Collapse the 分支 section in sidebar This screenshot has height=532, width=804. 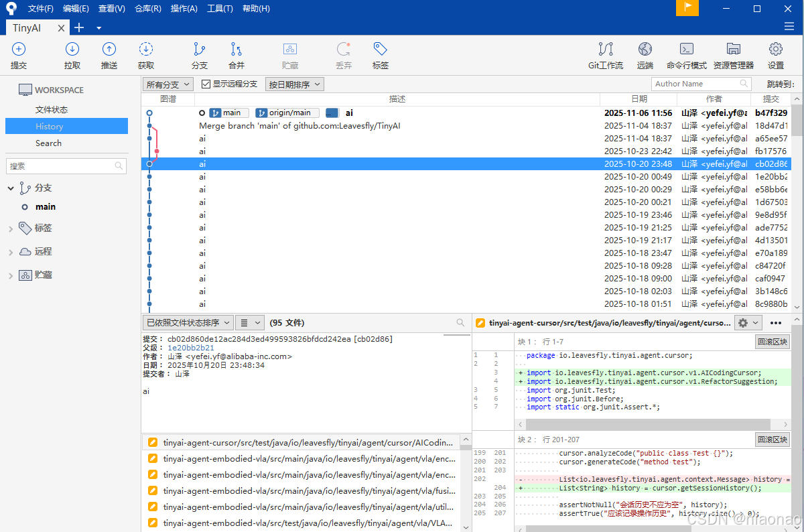pos(11,188)
